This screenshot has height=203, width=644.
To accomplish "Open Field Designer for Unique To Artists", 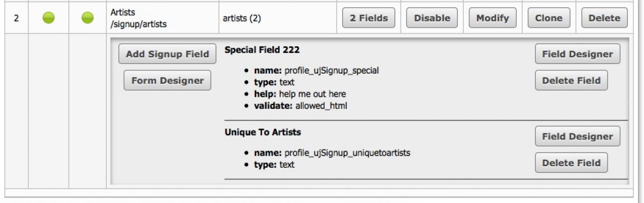I will coord(578,137).
